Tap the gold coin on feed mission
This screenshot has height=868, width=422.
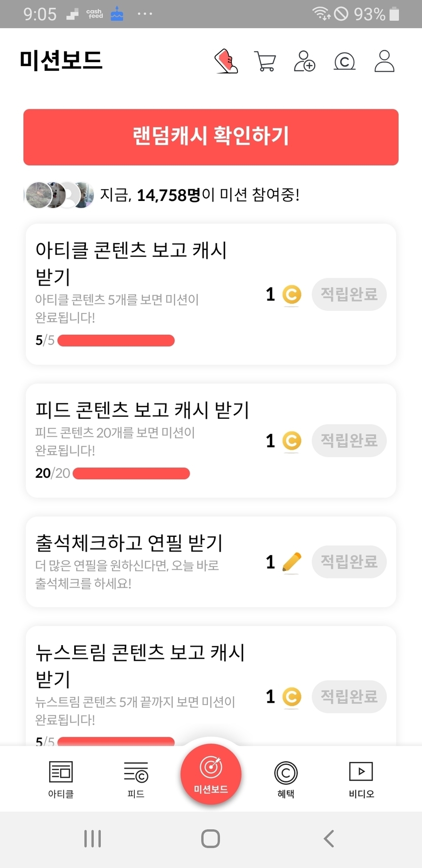tap(292, 441)
